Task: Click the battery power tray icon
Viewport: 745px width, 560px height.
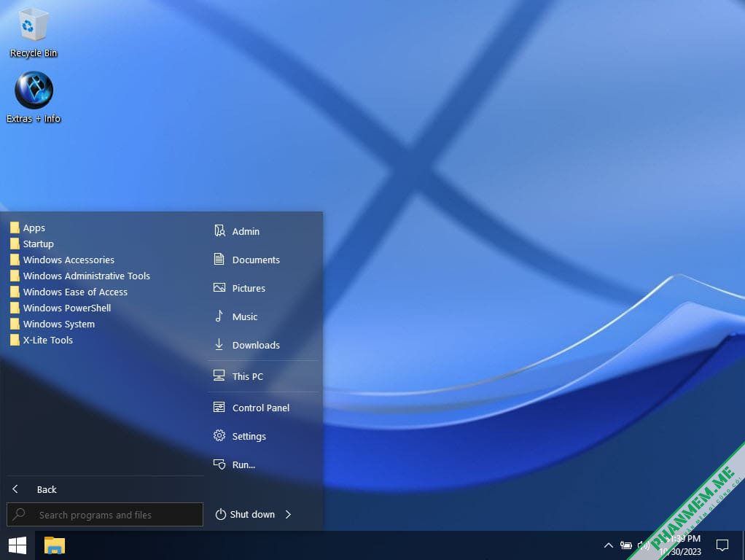Action: click(626, 545)
